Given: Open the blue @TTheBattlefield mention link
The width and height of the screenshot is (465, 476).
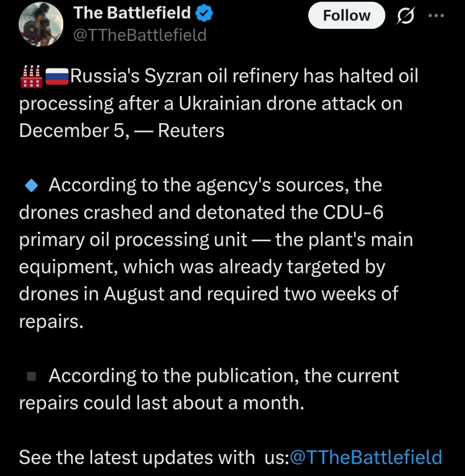Looking at the screenshot, I should pos(365,457).
